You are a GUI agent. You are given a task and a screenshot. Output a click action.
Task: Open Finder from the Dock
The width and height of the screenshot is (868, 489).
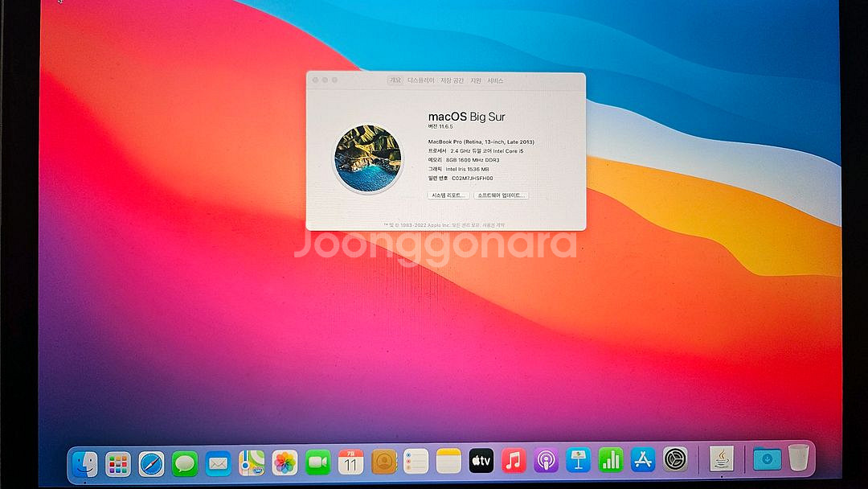pyautogui.click(x=85, y=463)
